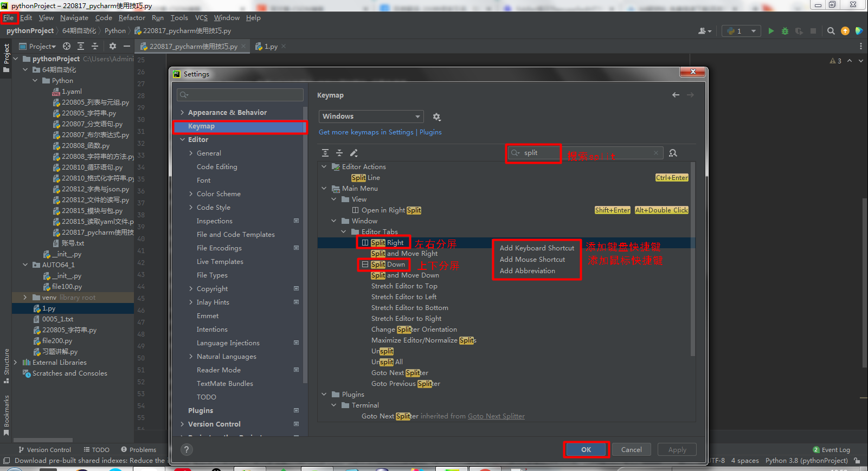The image size is (868, 471).
Task: Click the OK button
Action: coord(586,450)
